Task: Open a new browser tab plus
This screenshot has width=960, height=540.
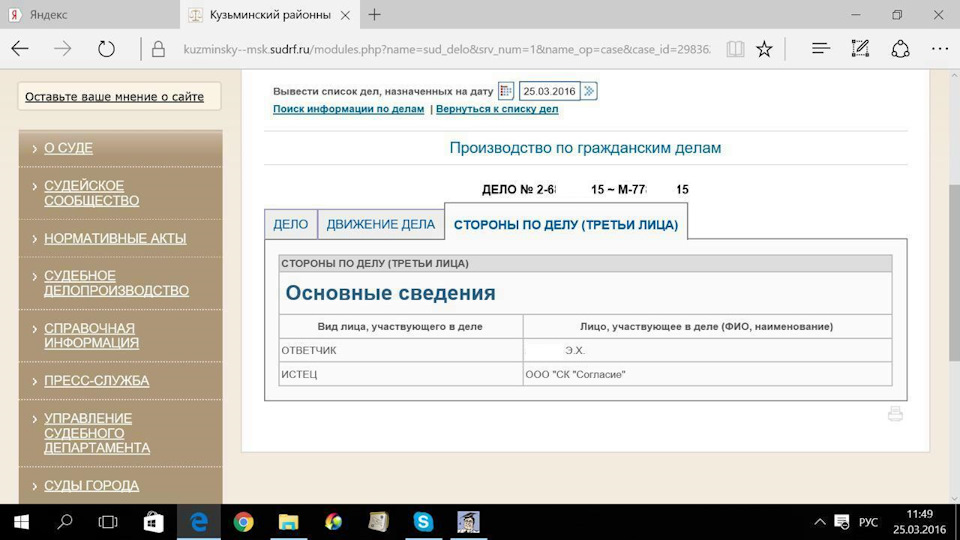Action: click(x=374, y=15)
